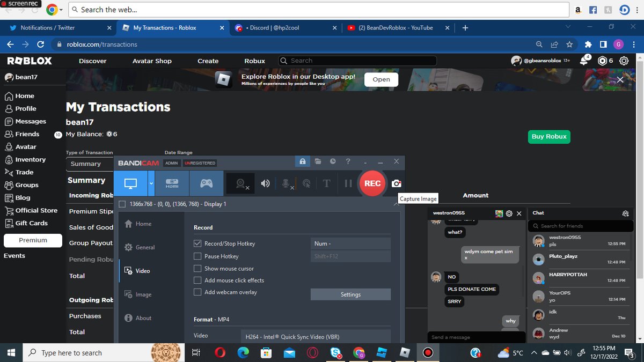The image size is (644, 362).
Task: Click the Capture Image camera icon
Action: click(x=396, y=183)
